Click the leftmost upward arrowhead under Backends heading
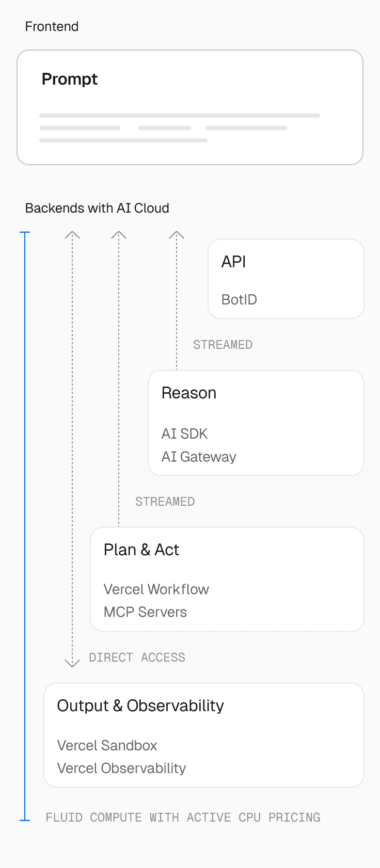The width and height of the screenshot is (380, 868). click(x=72, y=235)
